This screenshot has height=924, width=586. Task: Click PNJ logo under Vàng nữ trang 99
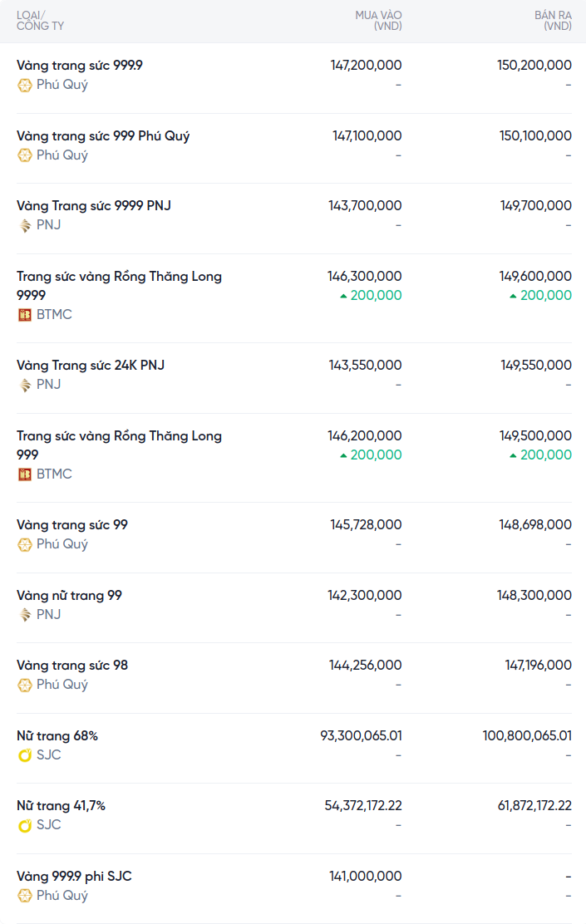click(25, 615)
